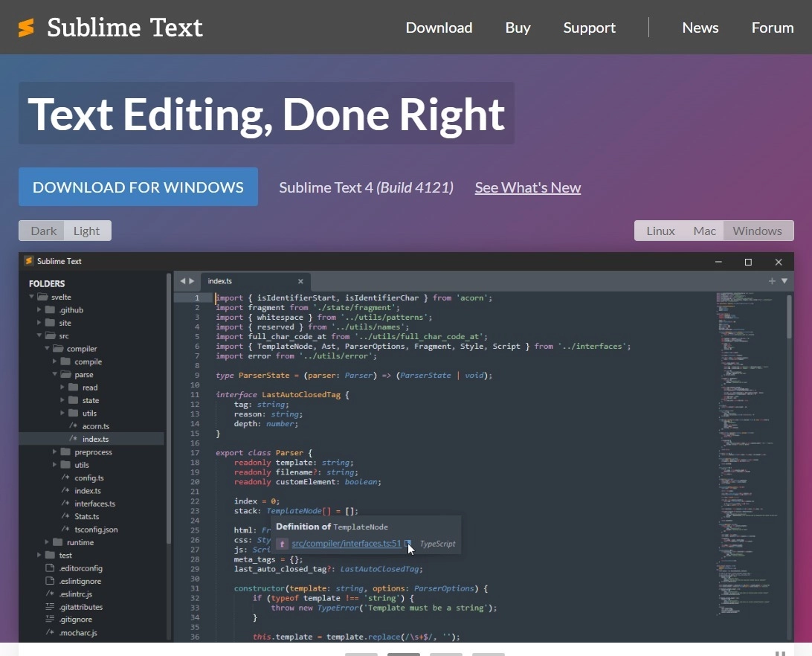Click the .editorconfig file icon in the sidebar
Image resolution: width=812 pixels, height=656 pixels.
point(50,568)
